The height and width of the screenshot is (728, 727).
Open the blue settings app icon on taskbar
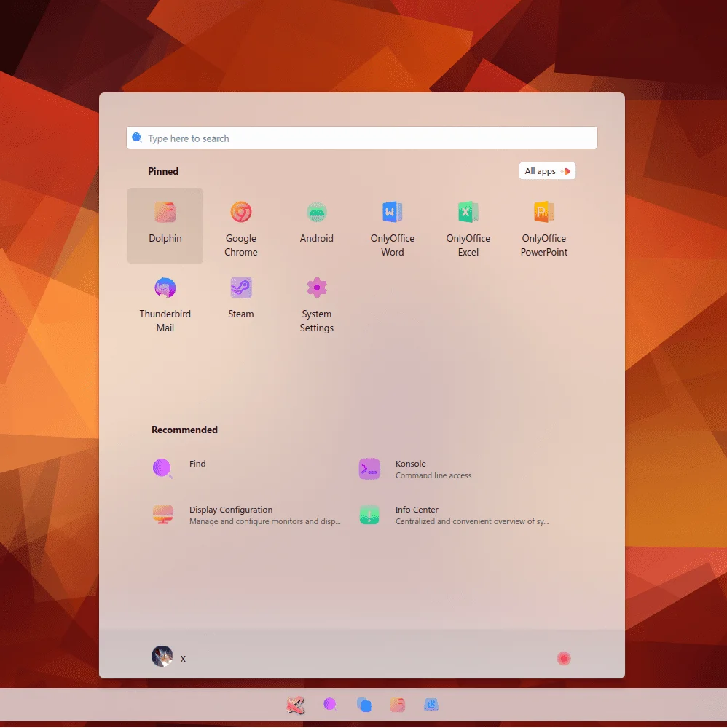[431, 705]
